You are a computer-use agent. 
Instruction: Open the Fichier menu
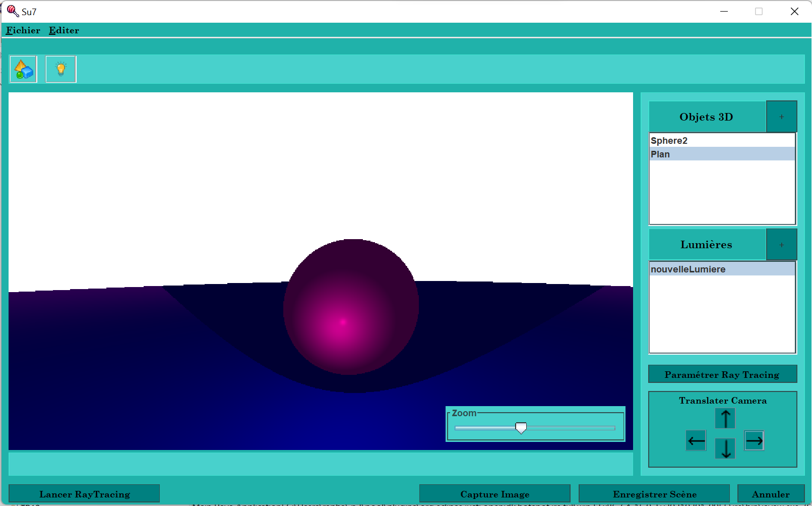point(23,30)
